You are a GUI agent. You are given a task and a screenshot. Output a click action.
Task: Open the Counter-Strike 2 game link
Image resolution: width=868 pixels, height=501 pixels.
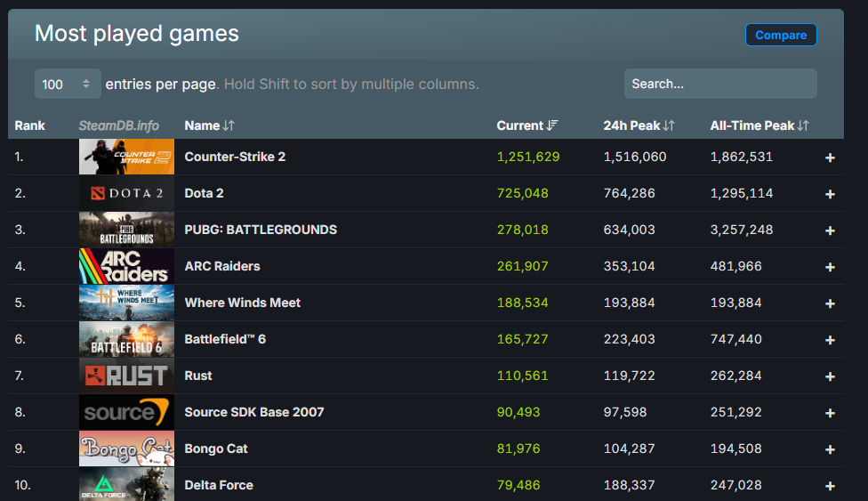tap(235, 157)
